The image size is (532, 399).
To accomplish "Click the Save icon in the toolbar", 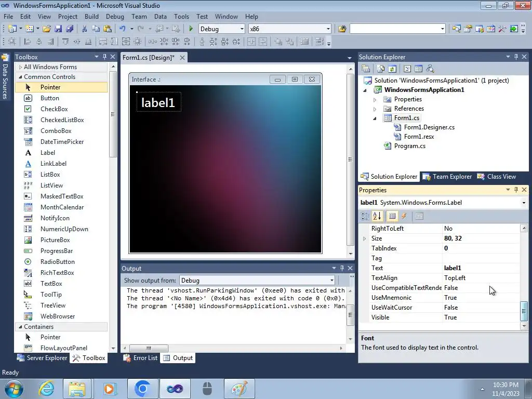I will point(58,29).
